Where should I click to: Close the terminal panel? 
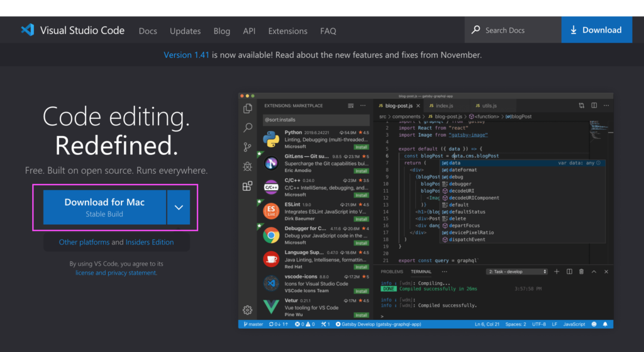tap(606, 271)
